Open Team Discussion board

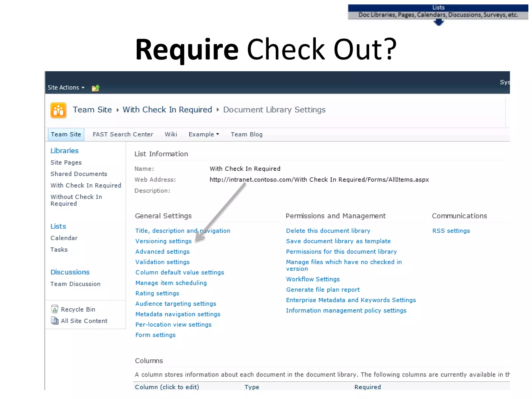(x=75, y=284)
